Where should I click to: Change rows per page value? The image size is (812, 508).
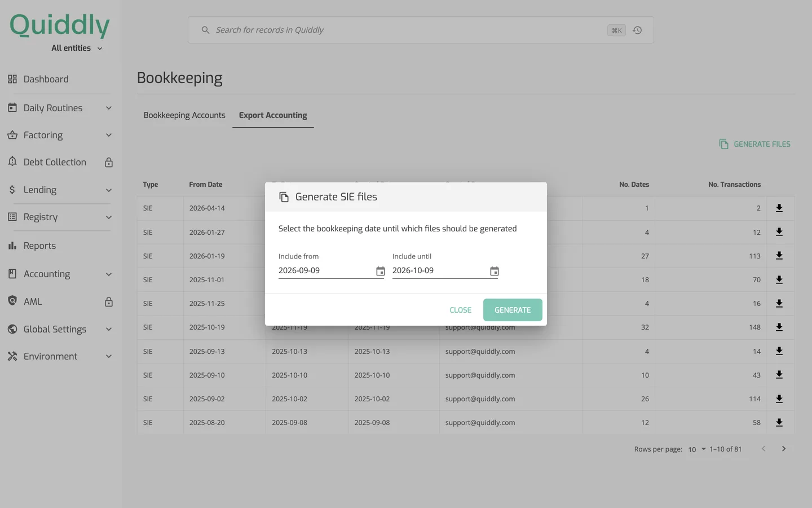pyautogui.click(x=696, y=449)
